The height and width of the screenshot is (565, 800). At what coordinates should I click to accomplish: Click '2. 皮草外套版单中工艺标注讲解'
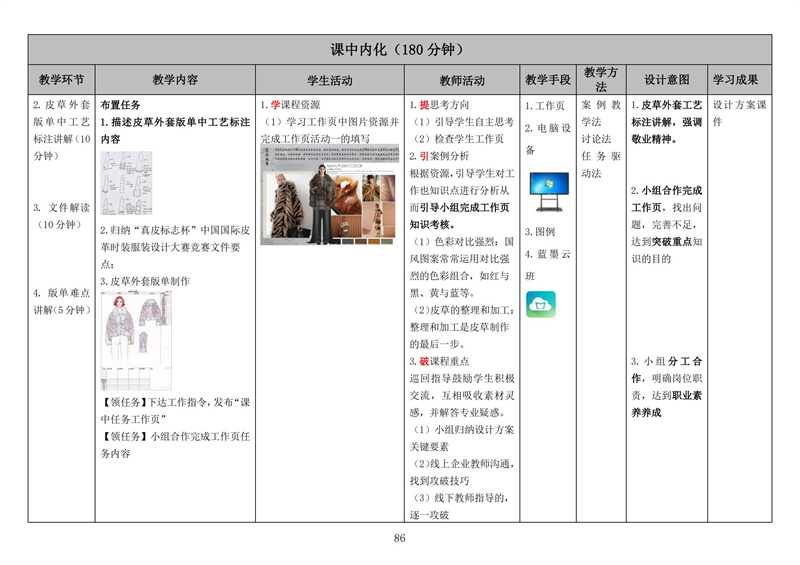[x=61, y=130]
